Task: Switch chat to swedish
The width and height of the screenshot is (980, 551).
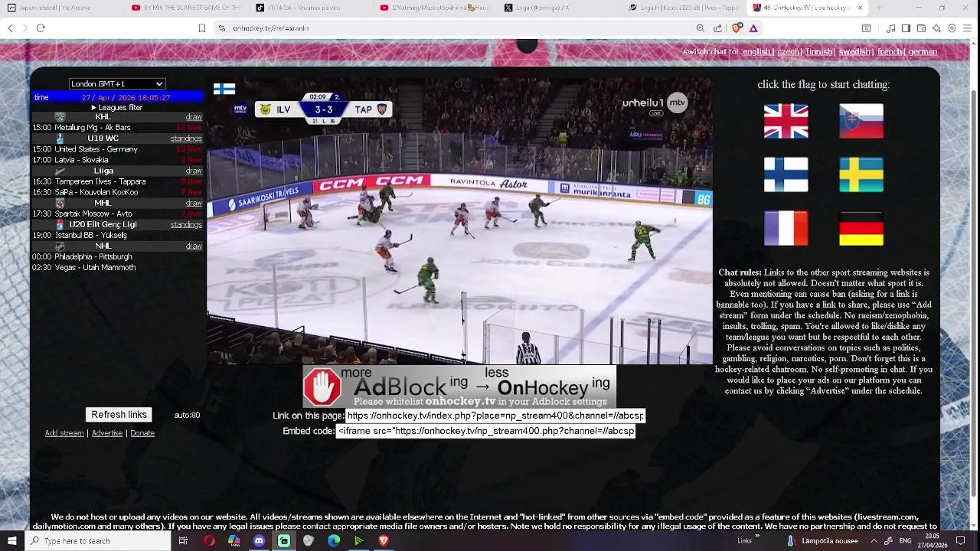Action: (854, 52)
